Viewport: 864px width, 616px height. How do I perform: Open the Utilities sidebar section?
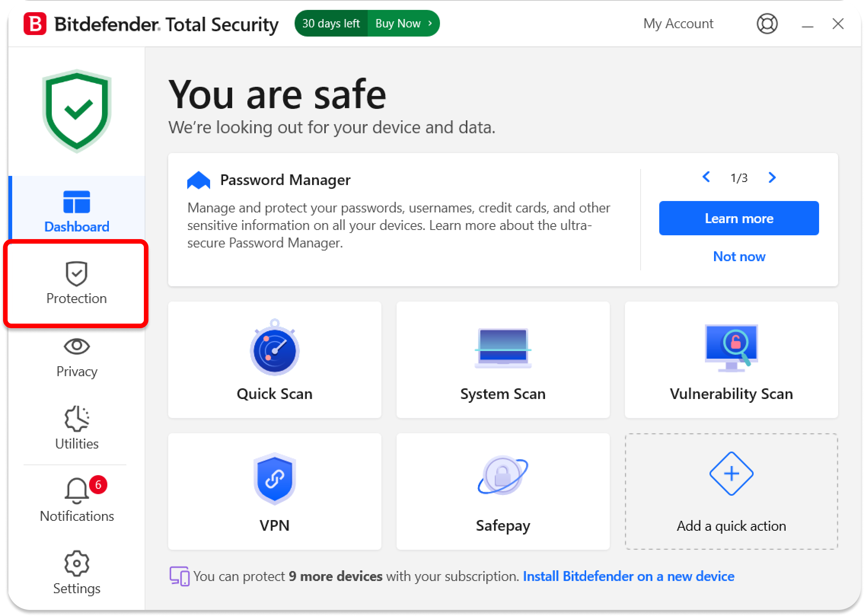tap(77, 429)
